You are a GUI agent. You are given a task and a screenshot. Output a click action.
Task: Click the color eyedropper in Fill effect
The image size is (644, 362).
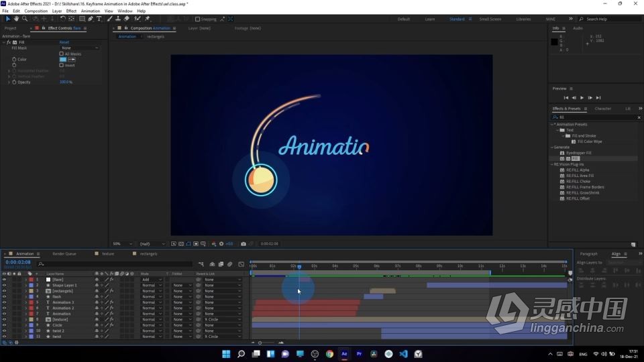72,59
